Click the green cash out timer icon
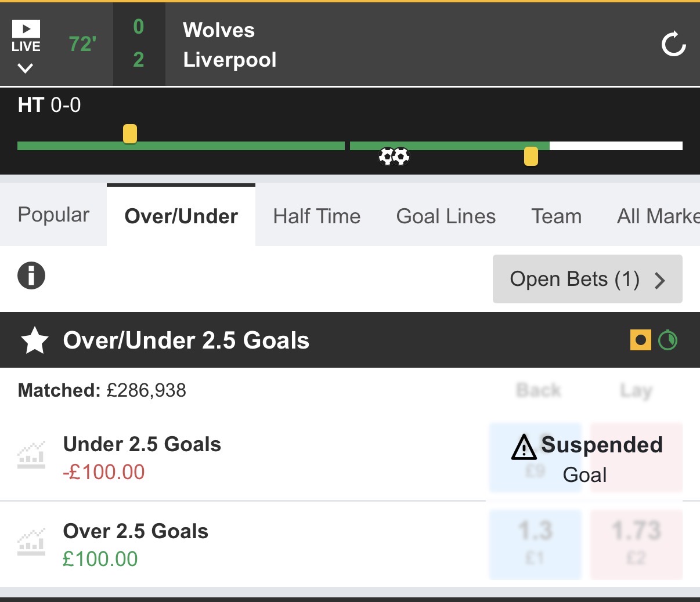This screenshot has width=700, height=602. (667, 340)
